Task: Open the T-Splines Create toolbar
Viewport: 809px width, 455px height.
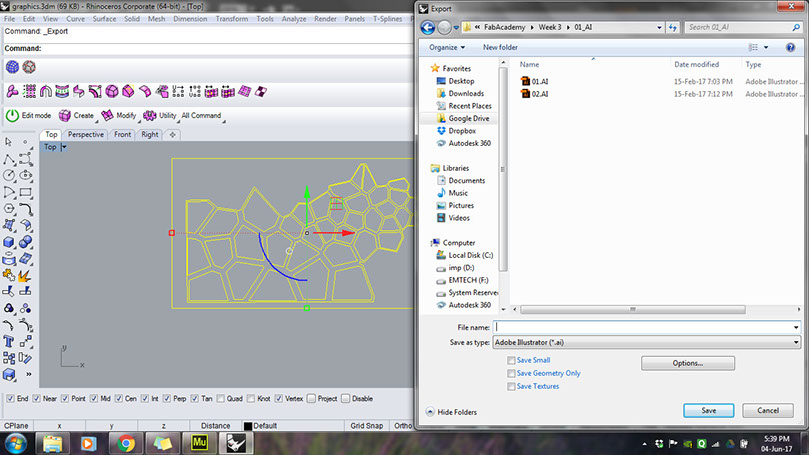Action: click(x=76, y=116)
